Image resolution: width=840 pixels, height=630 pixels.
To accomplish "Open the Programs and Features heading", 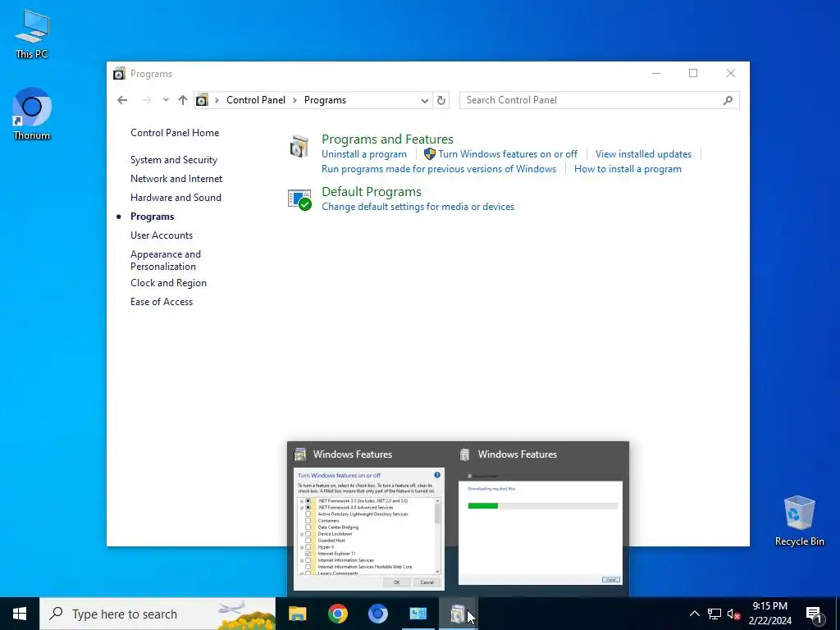I will tap(387, 139).
